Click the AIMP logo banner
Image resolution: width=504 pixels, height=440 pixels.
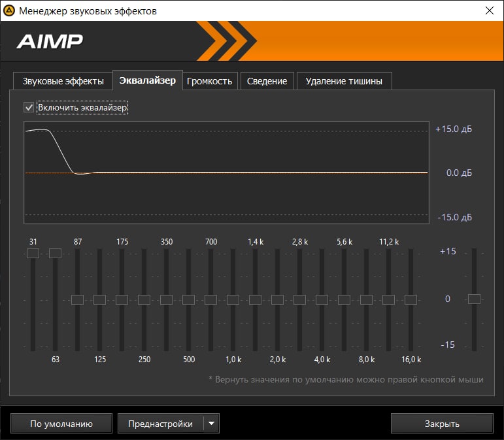click(x=252, y=41)
